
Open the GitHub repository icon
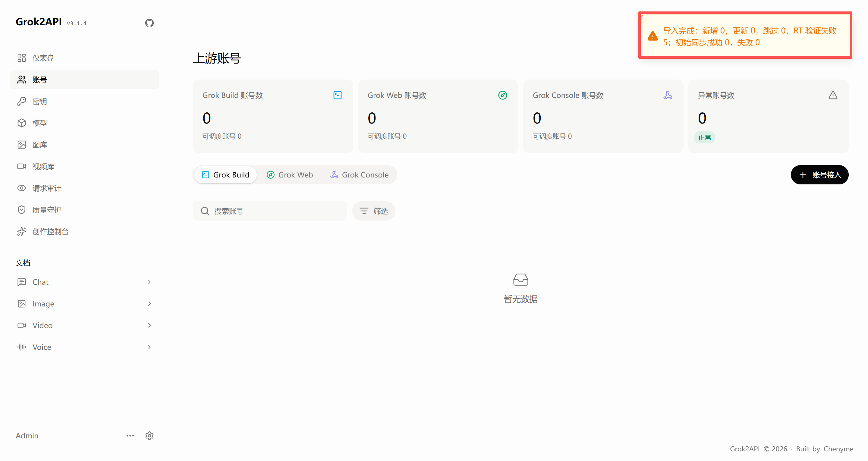coord(149,23)
